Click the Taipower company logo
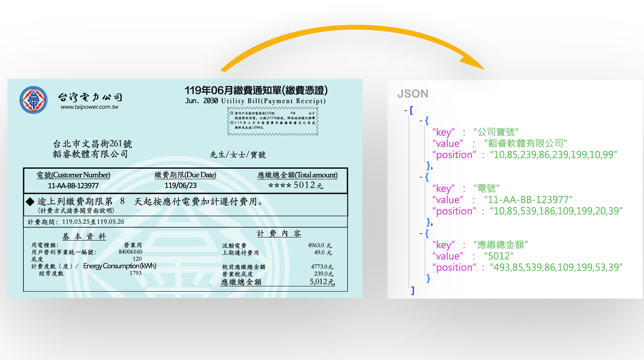 pyautogui.click(x=34, y=100)
